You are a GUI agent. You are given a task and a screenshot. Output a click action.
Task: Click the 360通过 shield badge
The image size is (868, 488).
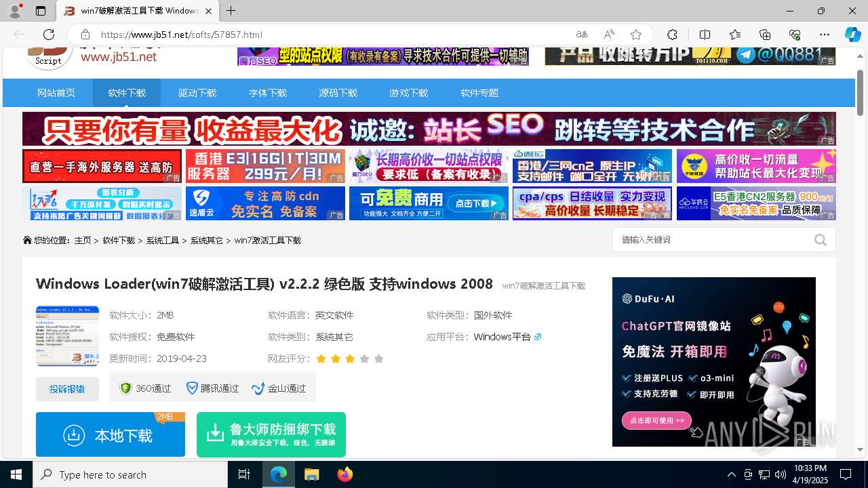tap(145, 388)
